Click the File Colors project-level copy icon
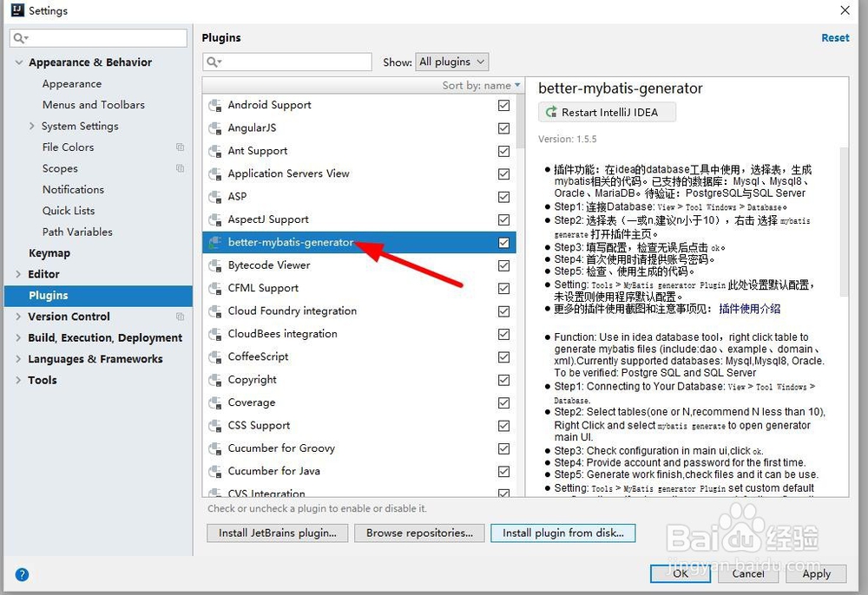868x595 pixels. tap(180, 147)
